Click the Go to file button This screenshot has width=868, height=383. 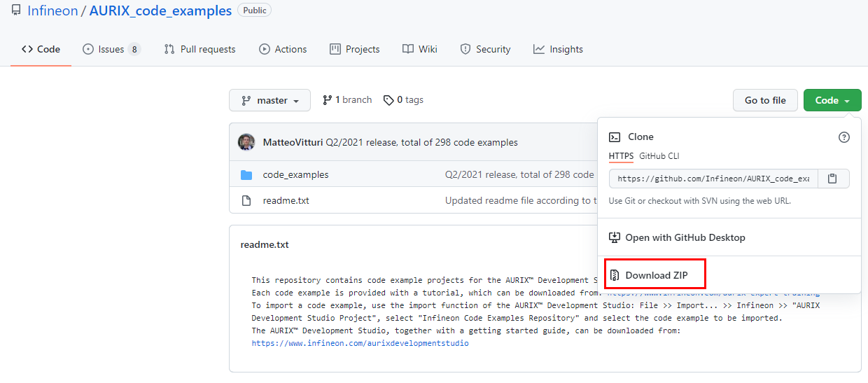pyautogui.click(x=765, y=100)
